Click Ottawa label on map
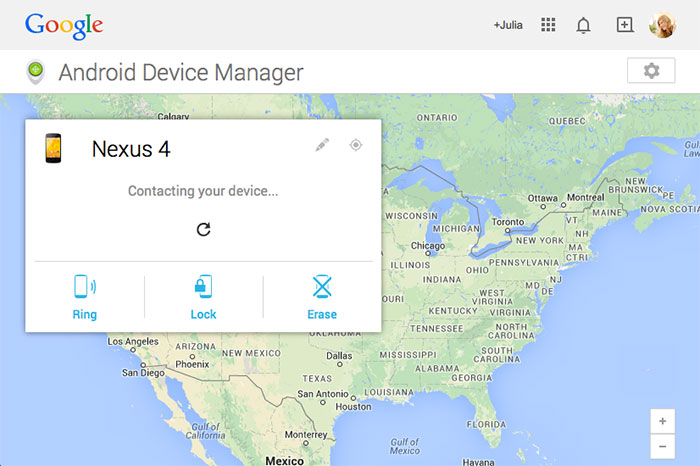The width and height of the screenshot is (700, 466). point(542,198)
